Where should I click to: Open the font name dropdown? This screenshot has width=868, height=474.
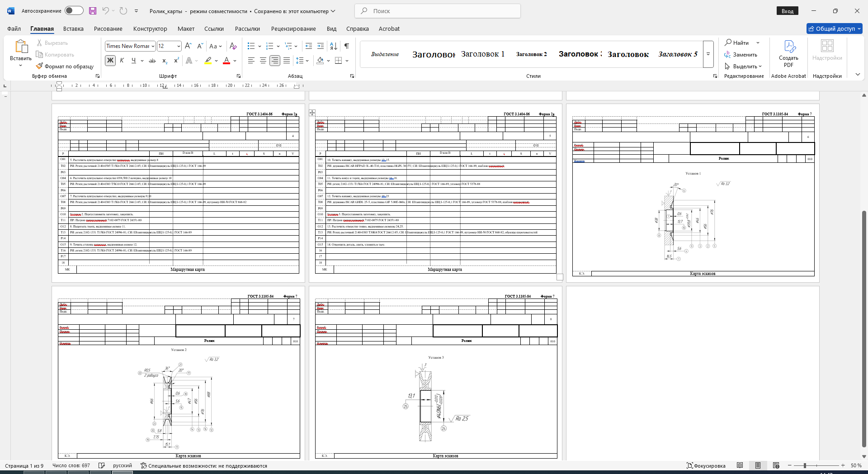tap(153, 46)
